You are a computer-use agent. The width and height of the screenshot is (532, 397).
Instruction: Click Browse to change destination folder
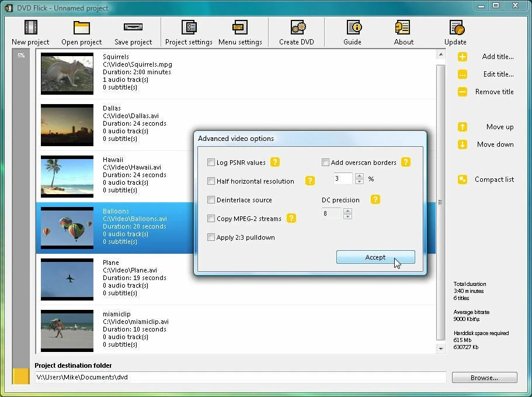pos(484,377)
